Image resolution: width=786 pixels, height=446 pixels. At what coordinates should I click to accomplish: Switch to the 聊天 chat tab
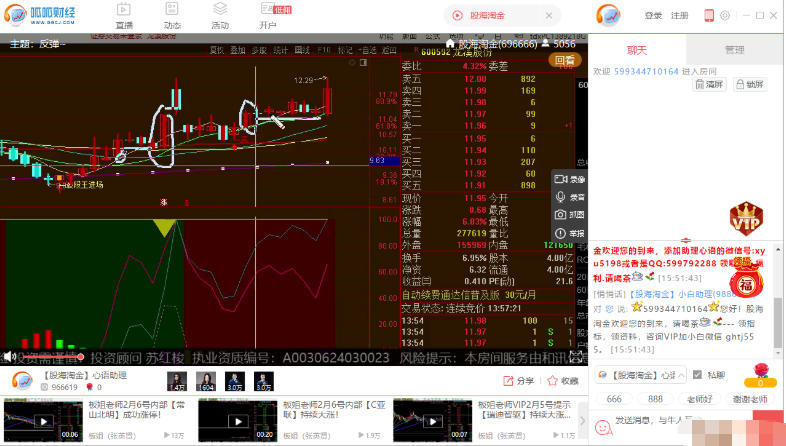[x=637, y=50]
